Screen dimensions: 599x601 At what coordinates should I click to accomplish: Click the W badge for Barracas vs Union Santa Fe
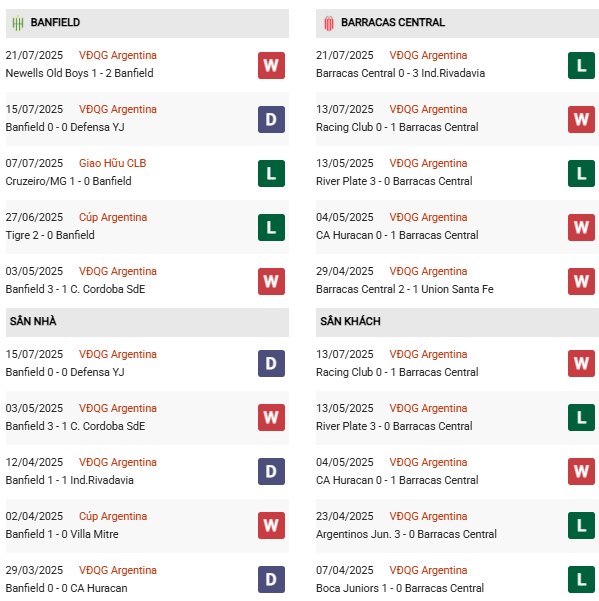coord(581,281)
